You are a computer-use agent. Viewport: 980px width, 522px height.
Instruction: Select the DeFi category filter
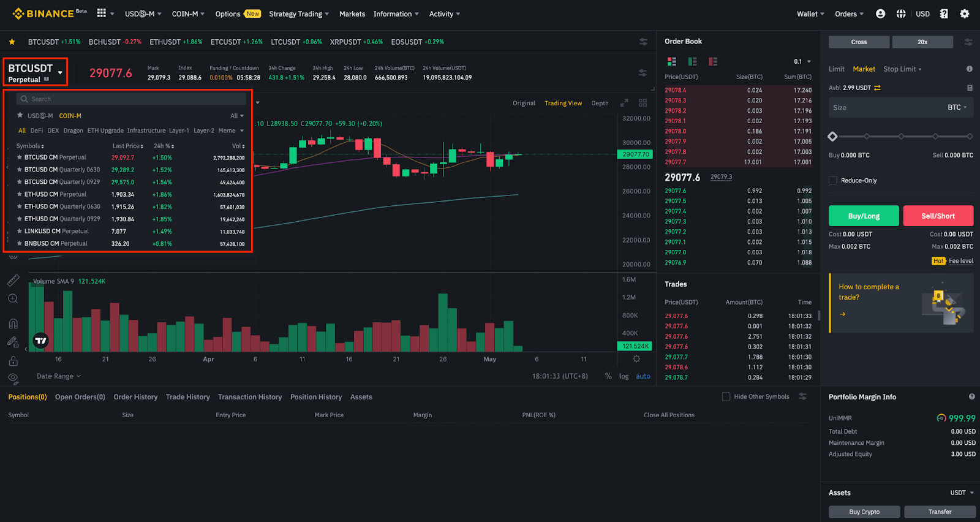pos(37,130)
